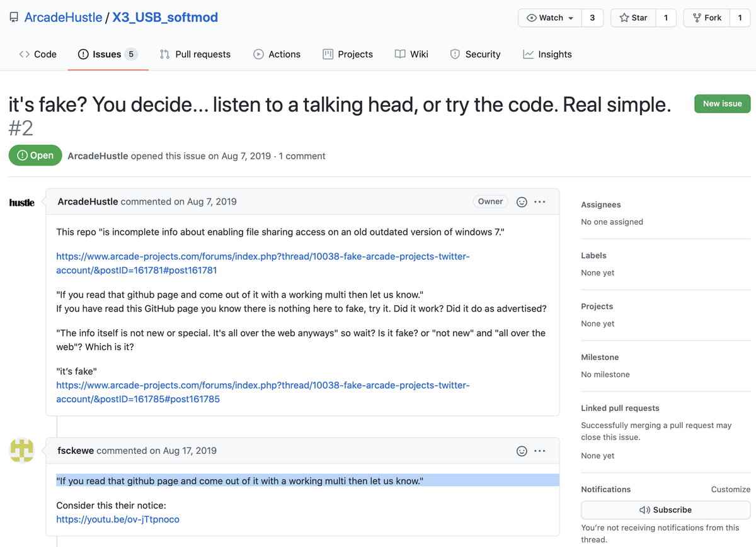Switch to the Security tab

(476, 54)
